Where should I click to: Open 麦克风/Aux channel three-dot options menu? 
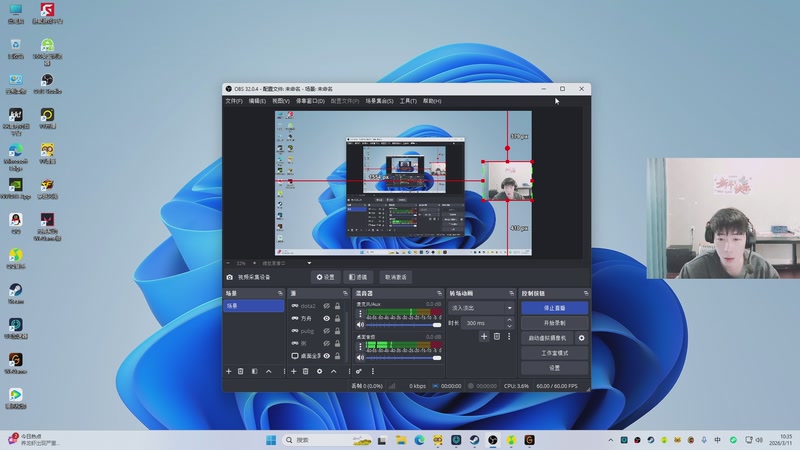(360, 313)
